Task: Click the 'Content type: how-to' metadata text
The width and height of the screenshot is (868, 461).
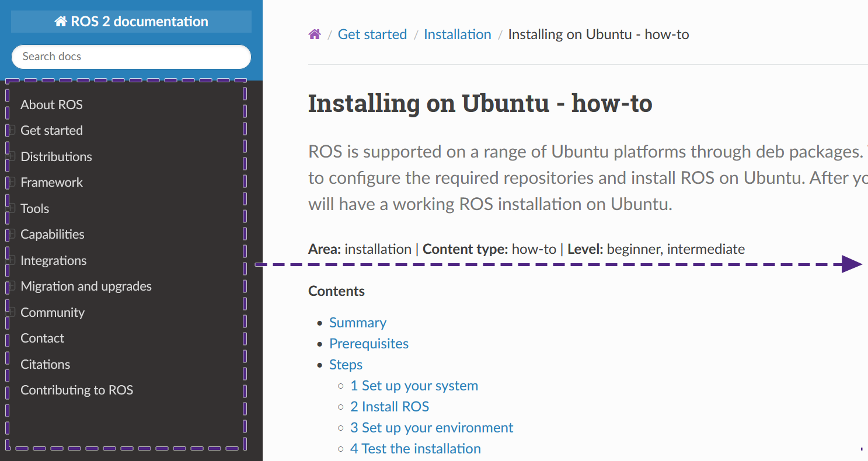Action: 489,249
